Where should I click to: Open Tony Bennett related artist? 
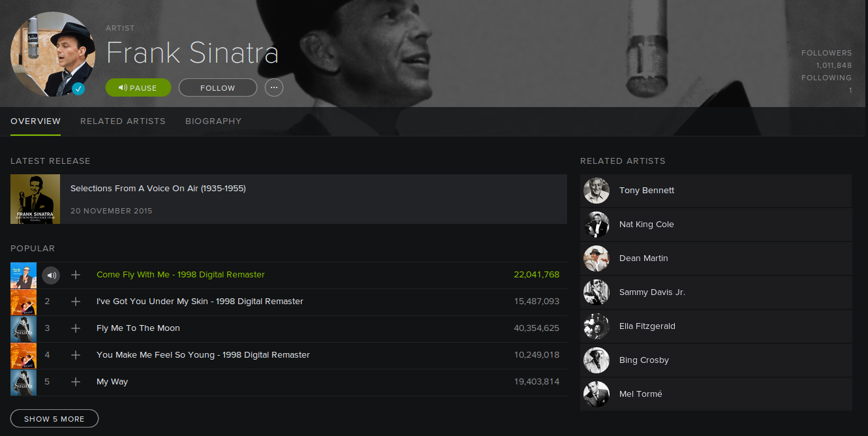716,191
